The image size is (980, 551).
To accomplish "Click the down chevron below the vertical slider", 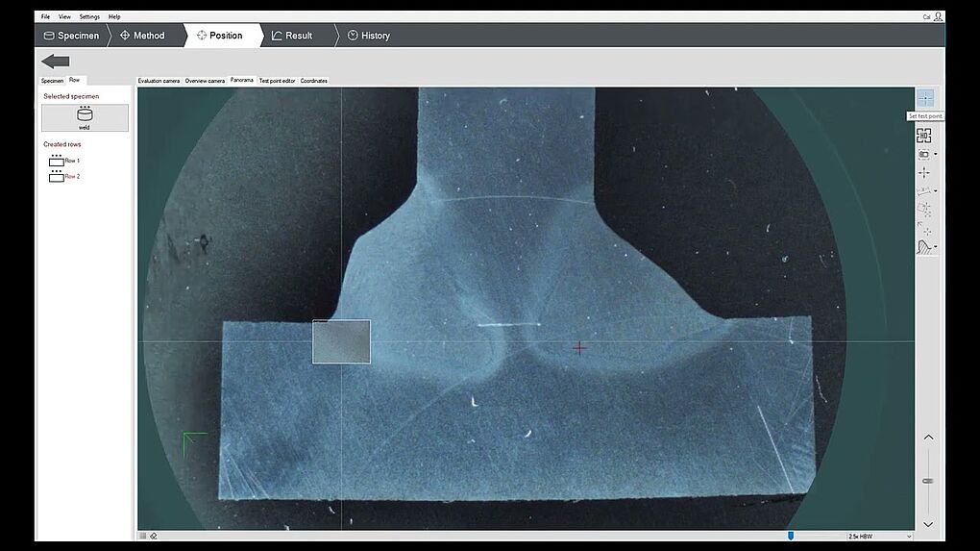I will point(928,524).
